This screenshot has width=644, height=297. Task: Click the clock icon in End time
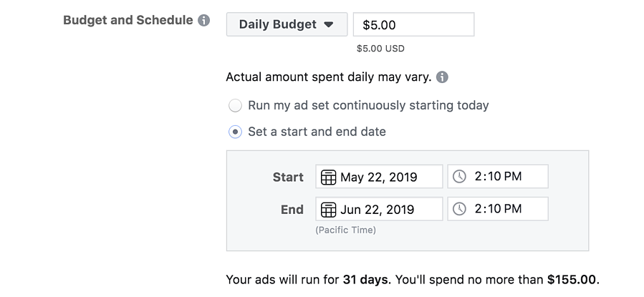(460, 210)
